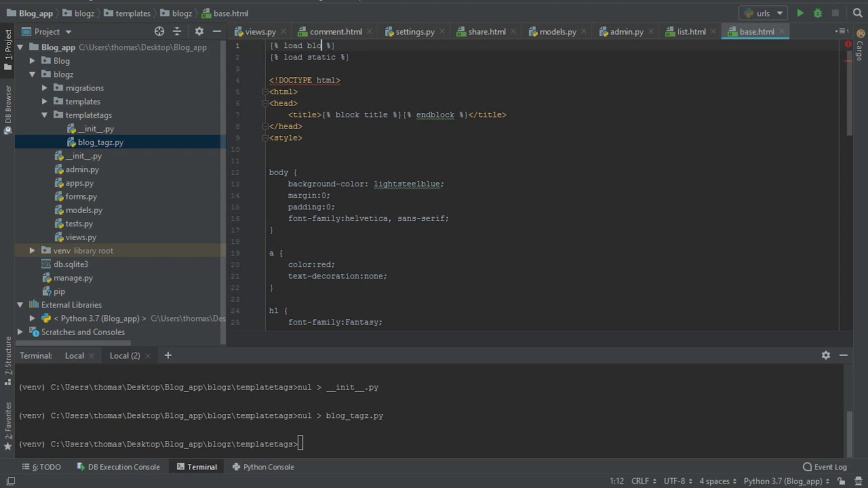Switch to the list.html editor tab
The width and height of the screenshot is (868, 488).
click(x=691, y=32)
